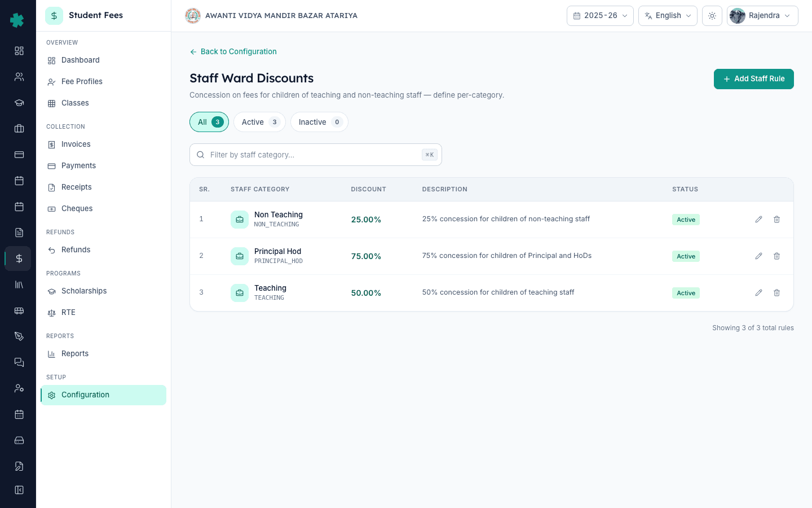Open the English language dropdown

pyautogui.click(x=668, y=16)
